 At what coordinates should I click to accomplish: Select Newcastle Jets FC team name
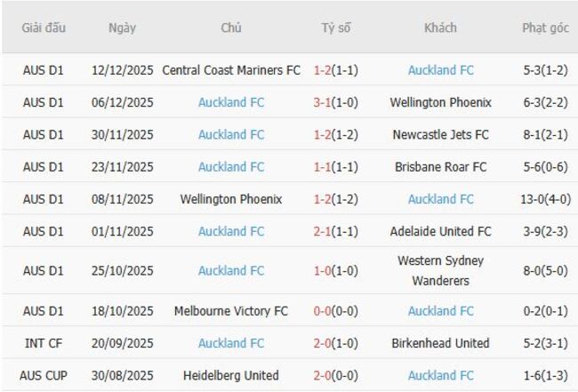pyautogui.click(x=440, y=135)
